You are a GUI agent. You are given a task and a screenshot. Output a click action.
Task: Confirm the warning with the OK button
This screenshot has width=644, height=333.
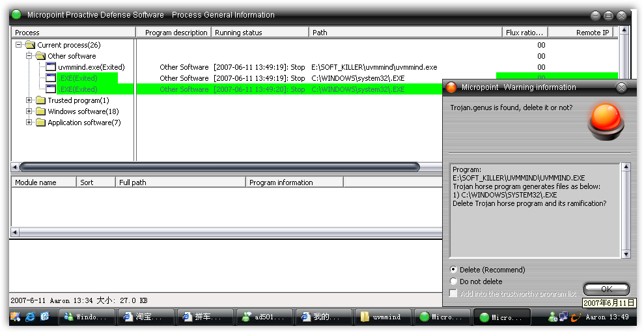(606, 289)
